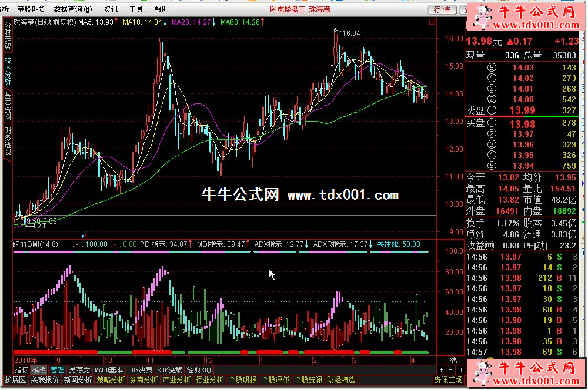Viewport: 588px width, 390px height.
Task: Click the 行情 button in title bar
Action: coord(442,9)
